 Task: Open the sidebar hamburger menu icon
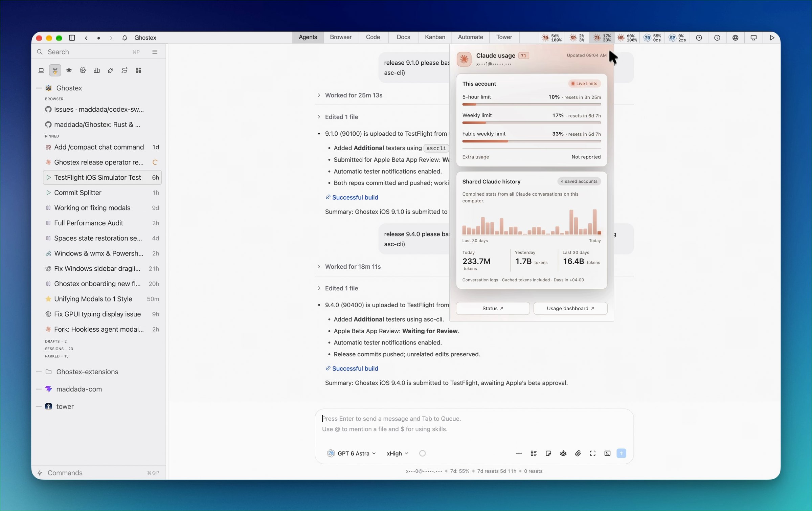pyautogui.click(x=155, y=52)
